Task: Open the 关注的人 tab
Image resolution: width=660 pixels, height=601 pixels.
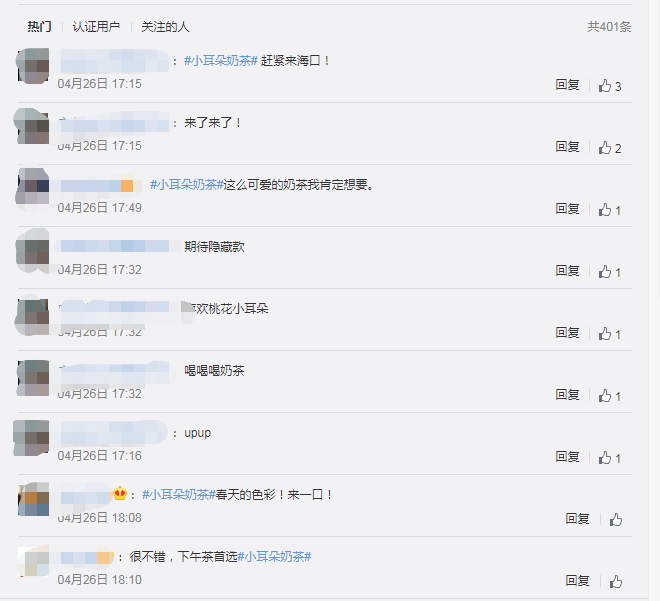Action: pyautogui.click(x=165, y=27)
